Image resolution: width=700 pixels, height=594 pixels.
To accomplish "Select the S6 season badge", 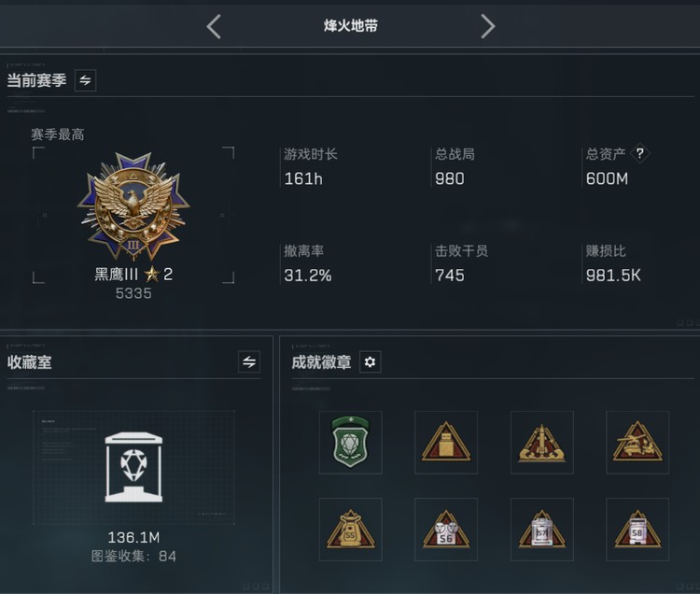I will (446, 530).
